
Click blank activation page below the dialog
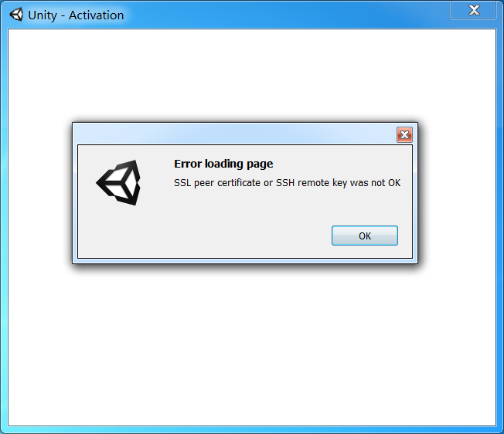(x=252, y=345)
